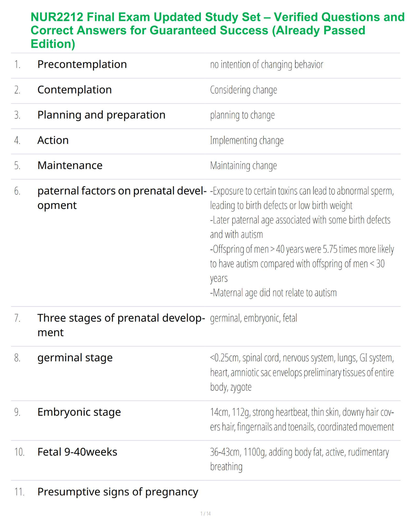Select 'paternal factors on prenatal development' term

[122, 198]
